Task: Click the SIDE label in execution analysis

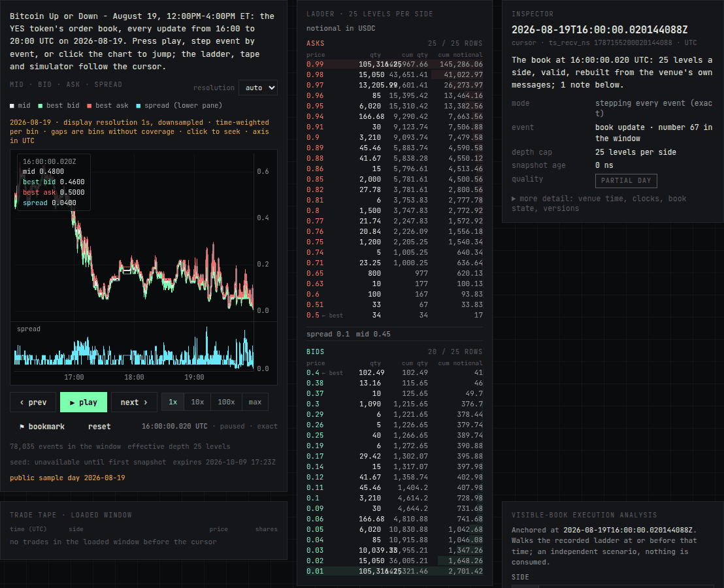Action: (520, 577)
